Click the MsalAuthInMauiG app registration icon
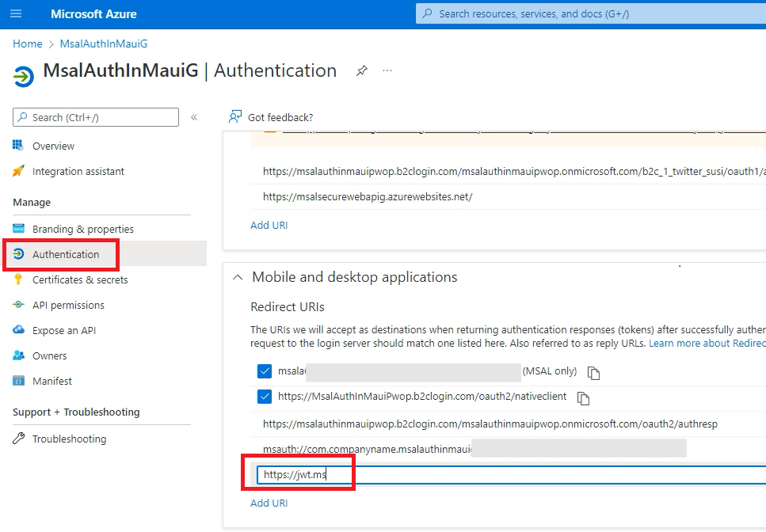766x532 pixels. [x=24, y=77]
